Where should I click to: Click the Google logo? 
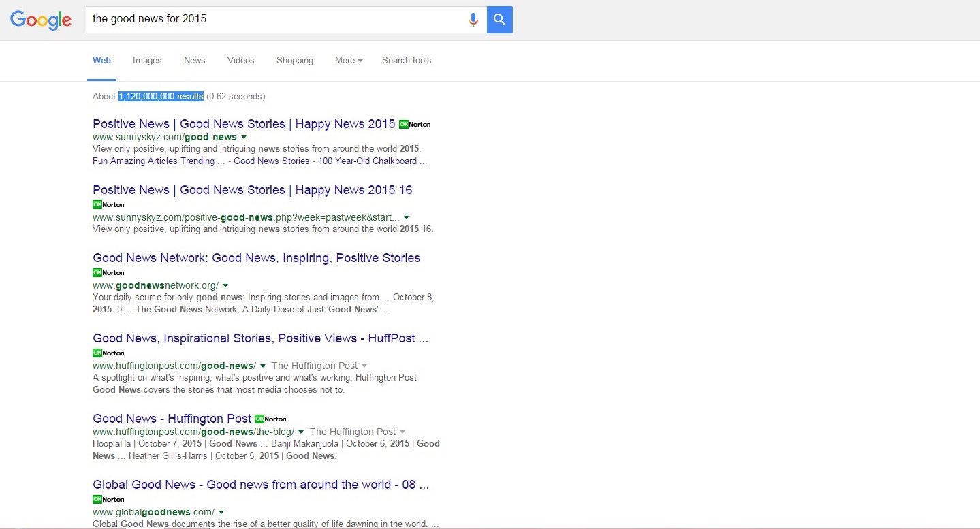[x=41, y=20]
